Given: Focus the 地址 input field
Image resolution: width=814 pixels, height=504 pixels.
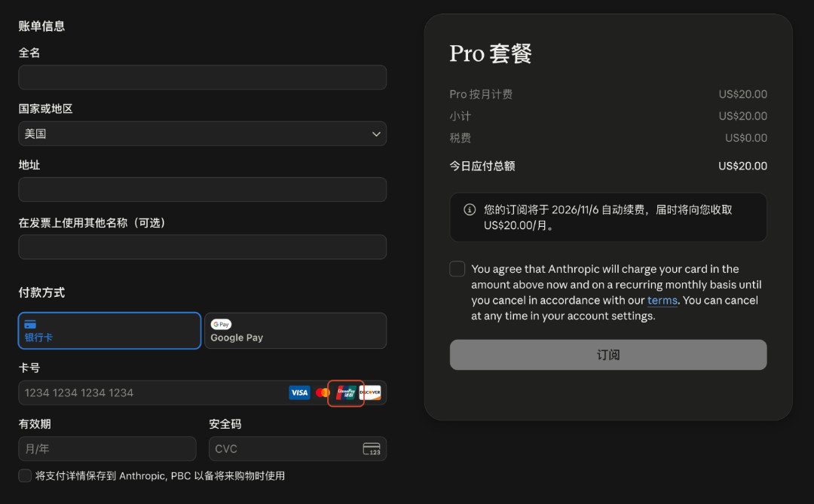Looking at the screenshot, I should (203, 189).
